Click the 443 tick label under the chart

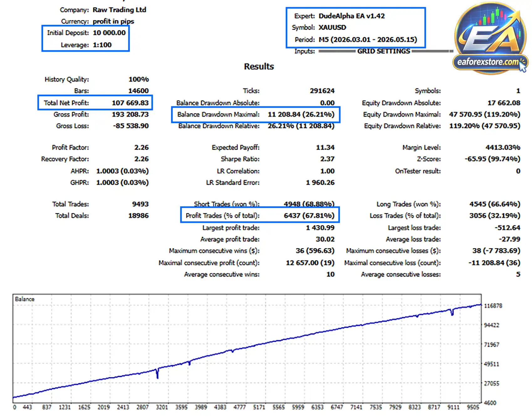pyautogui.click(x=27, y=407)
